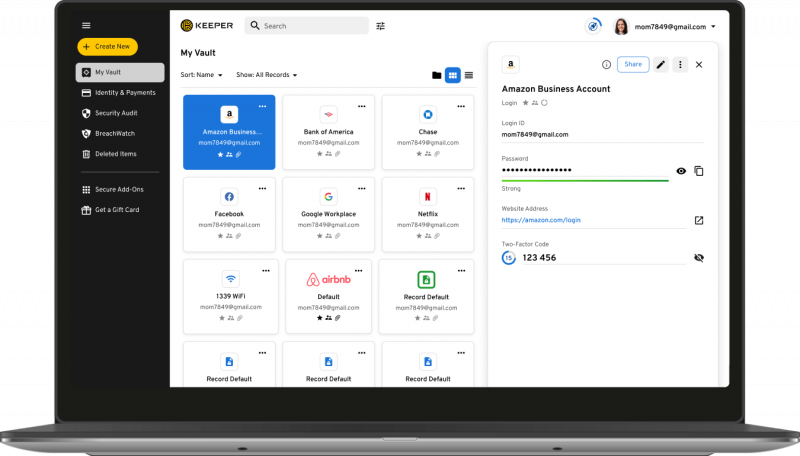Open the Sort: Name dropdown
The width and height of the screenshot is (800, 456).
coord(202,75)
